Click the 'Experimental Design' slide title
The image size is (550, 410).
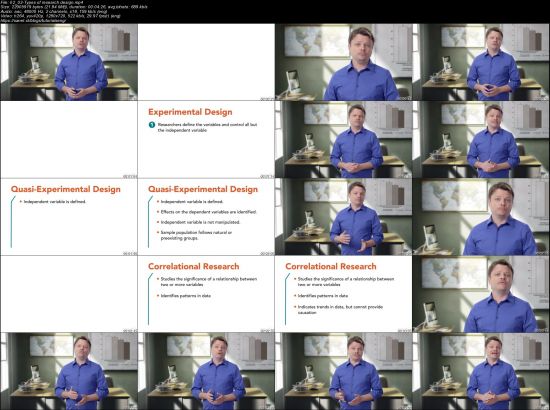click(190, 112)
